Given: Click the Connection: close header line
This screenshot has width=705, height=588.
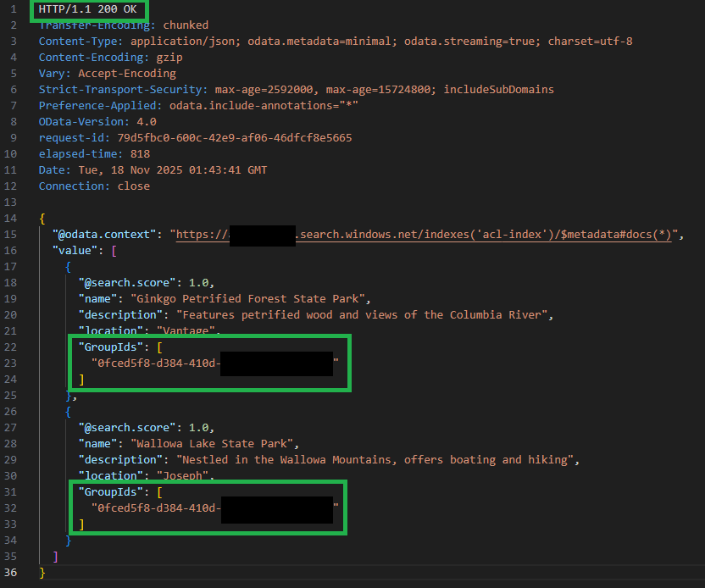Looking at the screenshot, I should tap(94, 186).
